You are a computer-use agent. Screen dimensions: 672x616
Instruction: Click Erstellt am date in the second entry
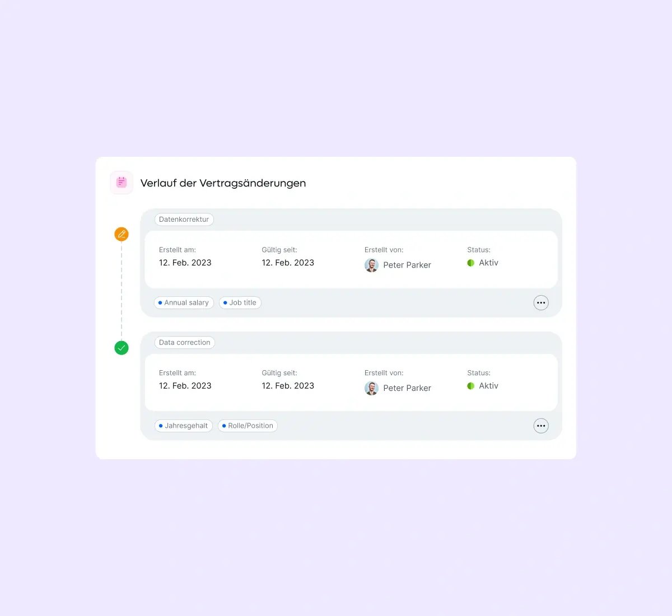coord(185,386)
